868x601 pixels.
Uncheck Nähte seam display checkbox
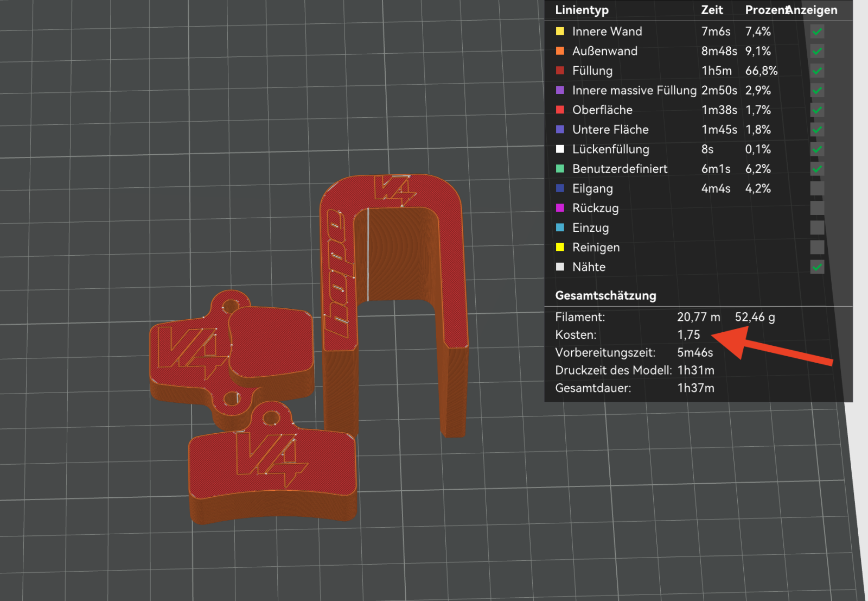click(817, 267)
